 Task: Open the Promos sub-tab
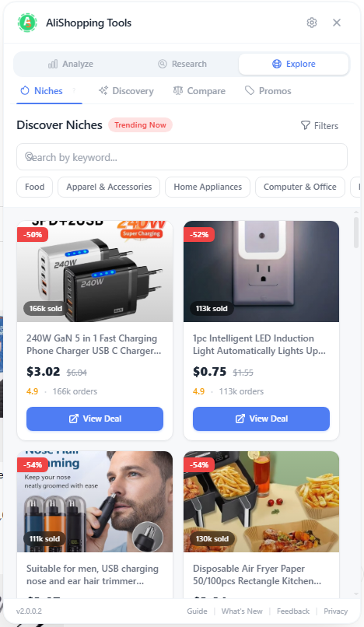(268, 91)
